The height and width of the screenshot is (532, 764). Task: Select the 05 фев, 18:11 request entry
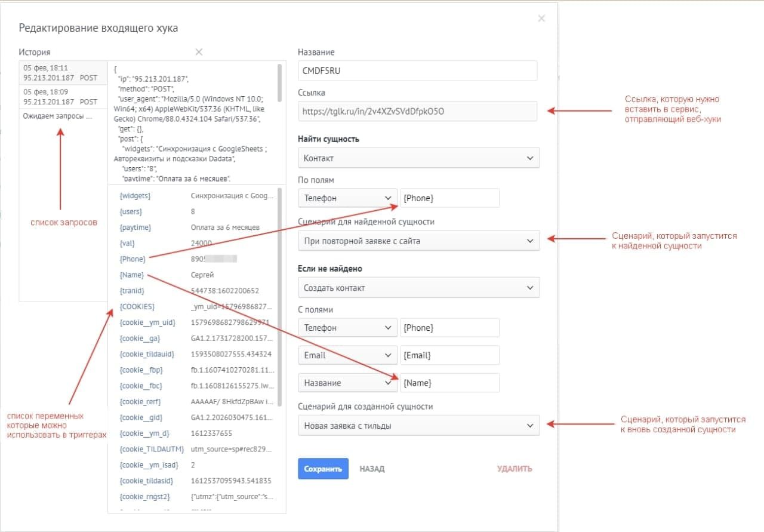click(63, 73)
